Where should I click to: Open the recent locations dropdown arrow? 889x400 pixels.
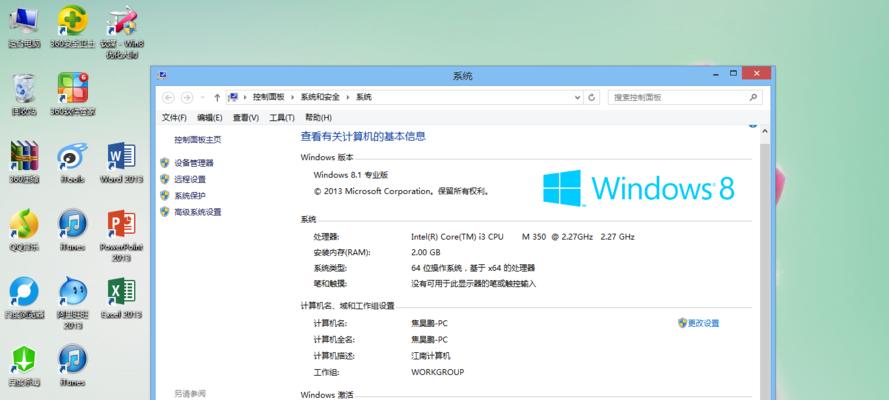point(202,97)
